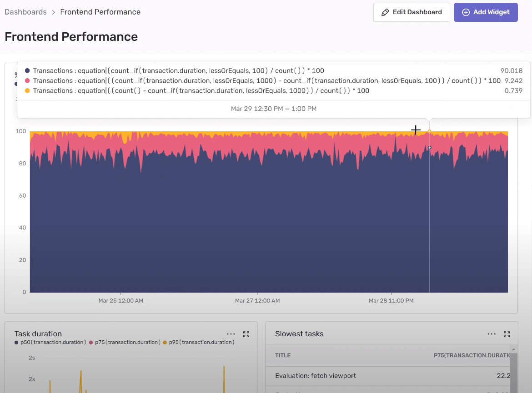This screenshot has height=393, width=532.
Task: Open the Slowest tasks widget options menu
Action: click(x=492, y=334)
